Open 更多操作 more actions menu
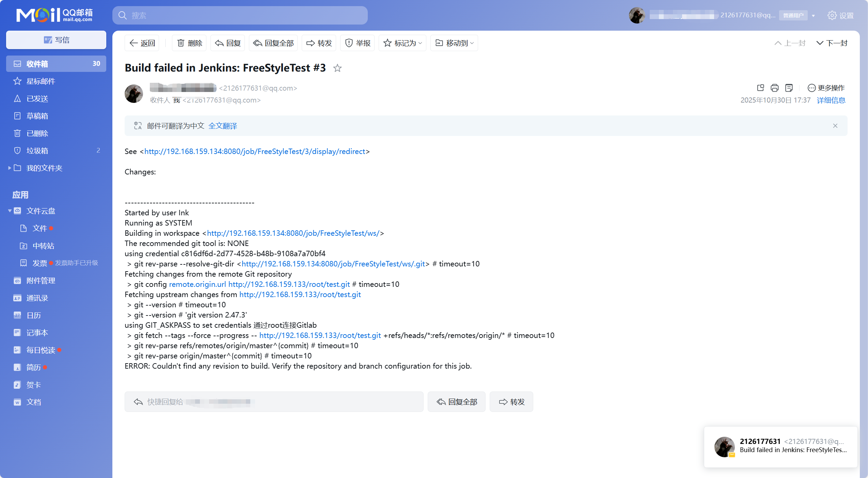The height and width of the screenshot is (478, 868). click(826, 88)
